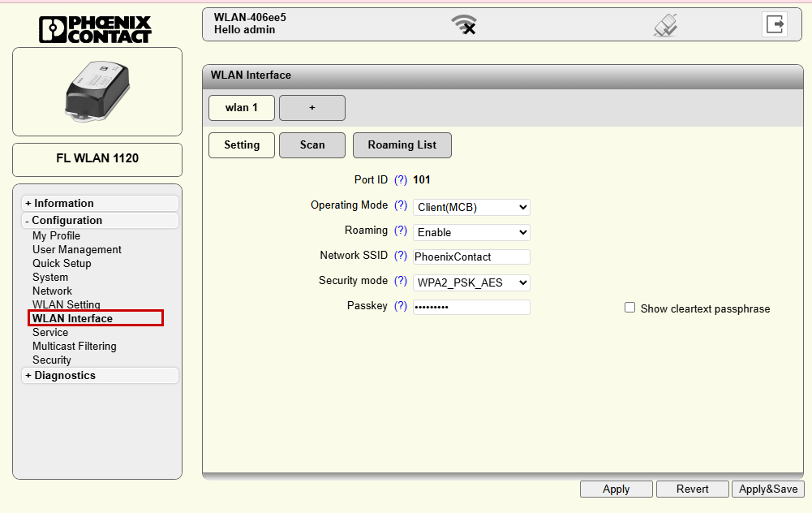The image size is (812, 513).
Task: Click the plug connection status icon
Action: 665,25
